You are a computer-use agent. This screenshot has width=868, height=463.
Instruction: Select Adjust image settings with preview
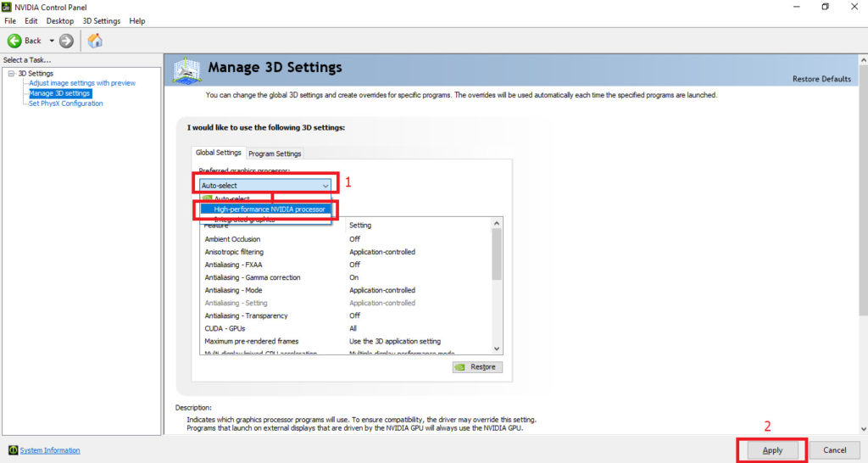82,83
